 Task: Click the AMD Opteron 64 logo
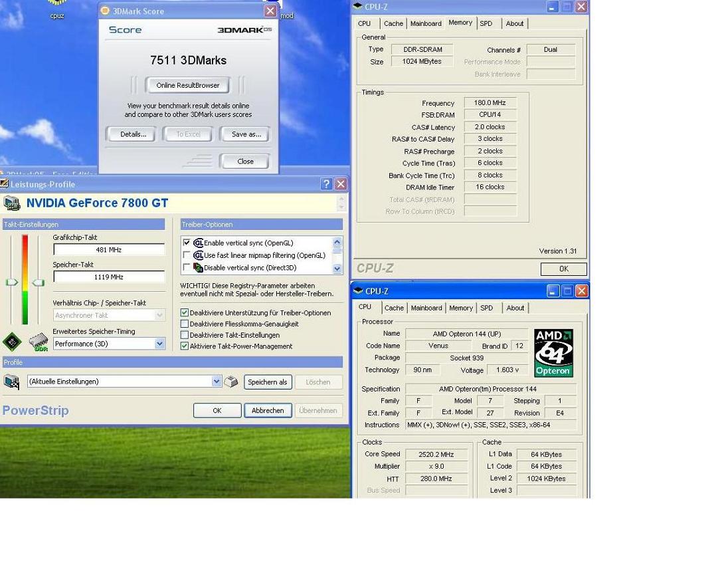[553, 353]
